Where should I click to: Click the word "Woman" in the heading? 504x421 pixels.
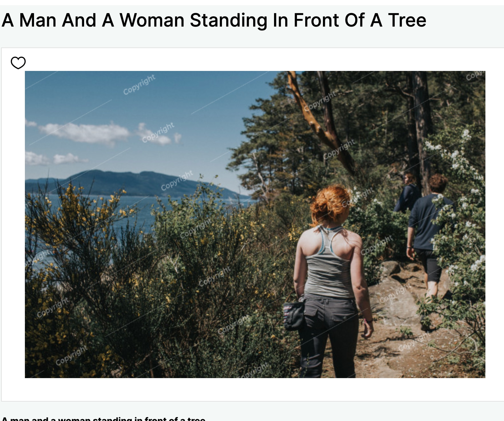pos(152,20)
